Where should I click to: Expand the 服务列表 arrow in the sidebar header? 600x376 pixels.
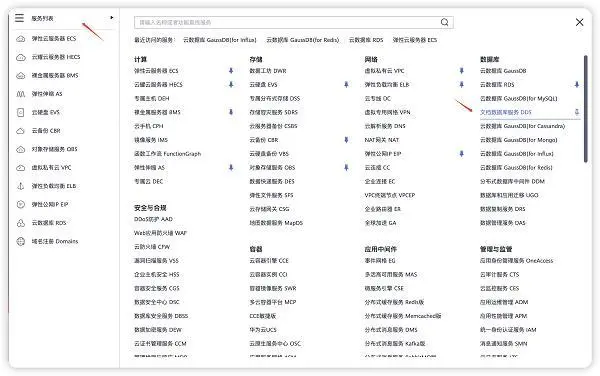click(x=111, y=18)
